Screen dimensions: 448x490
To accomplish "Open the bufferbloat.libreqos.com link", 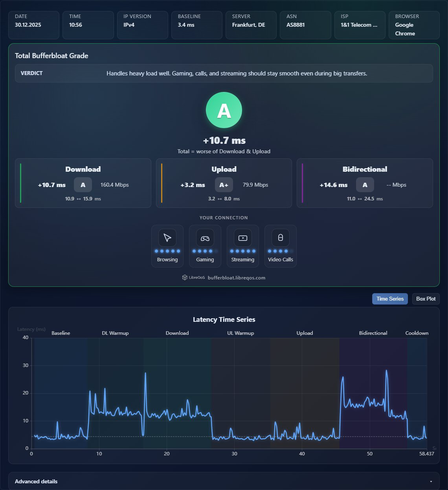I will (236, 278).
